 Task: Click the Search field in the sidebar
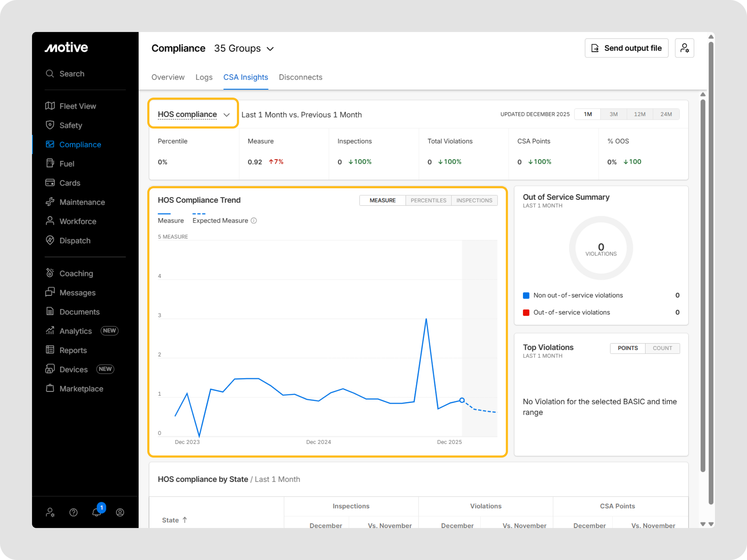click(x=71, y=74)
